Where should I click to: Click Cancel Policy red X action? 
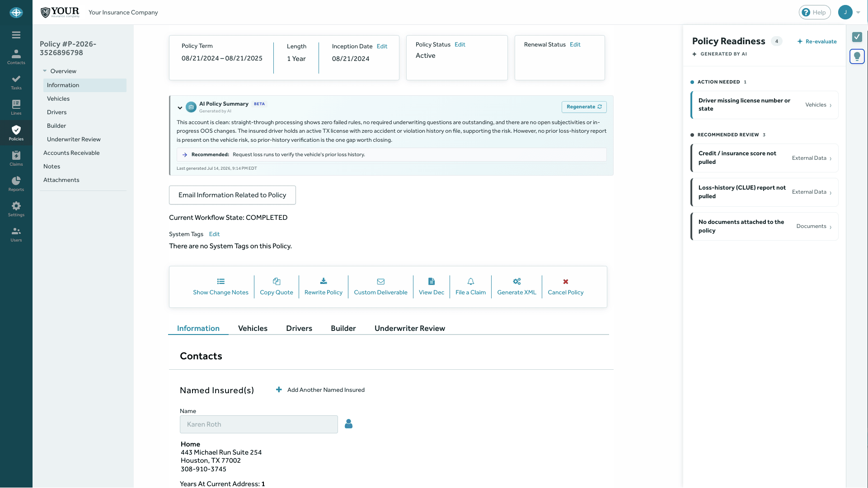click(566, 287)
